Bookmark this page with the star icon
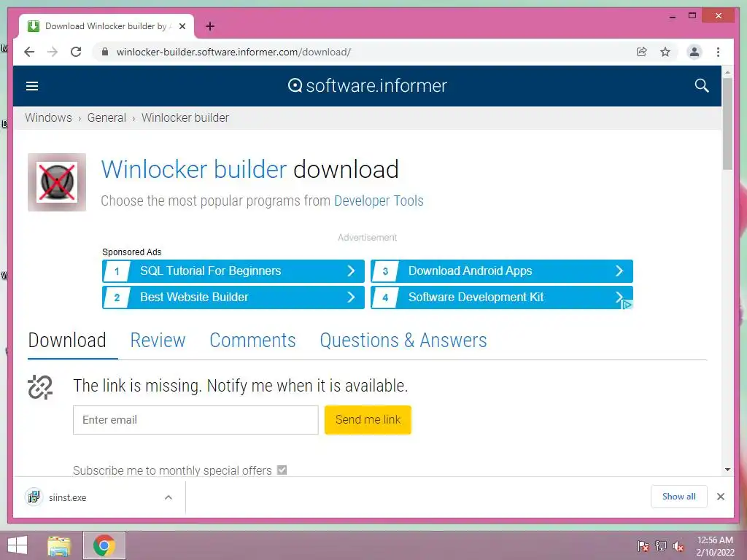Image resolution: width=747 pixels, height=560 pixels. pyautogui.click(x=665, y=52)
